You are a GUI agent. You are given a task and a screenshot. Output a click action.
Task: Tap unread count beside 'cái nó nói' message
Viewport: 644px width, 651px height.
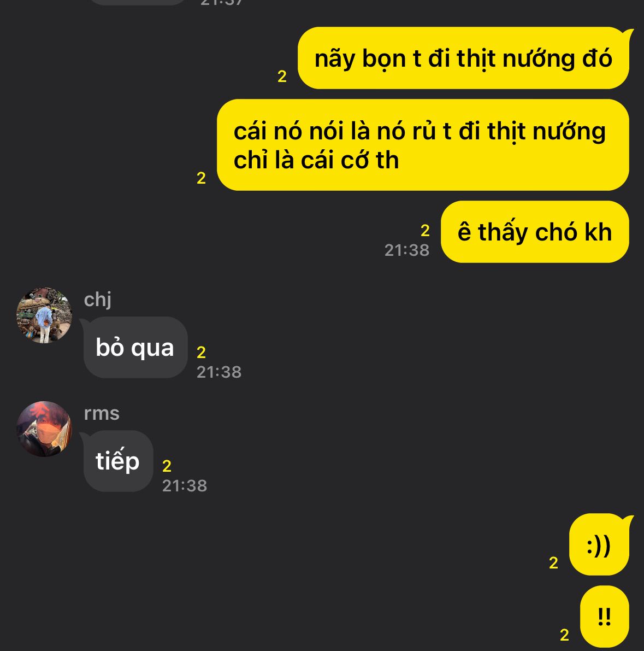click(201, 178)
